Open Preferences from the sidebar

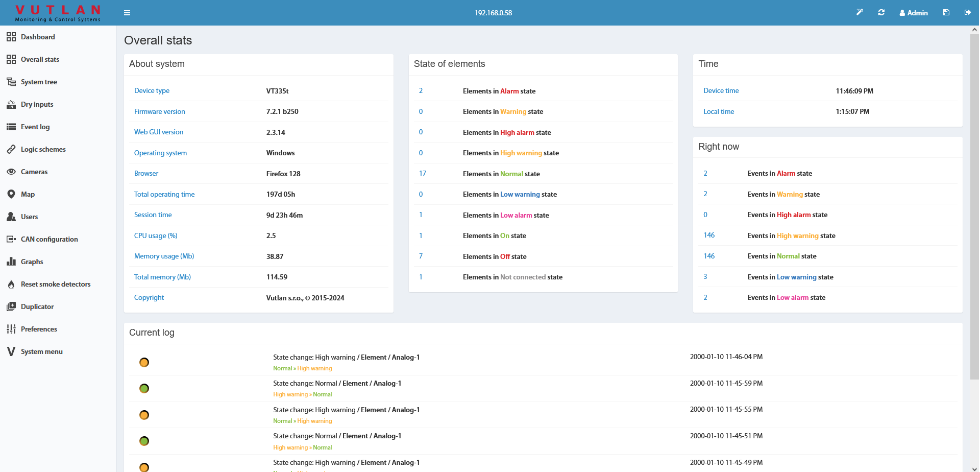coord(39,329)
